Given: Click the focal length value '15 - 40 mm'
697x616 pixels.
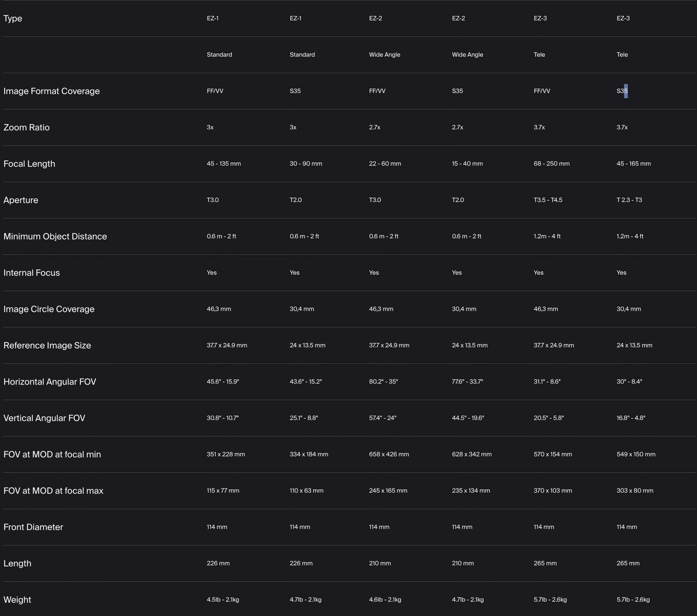Looking at the screenshot, I should point(467,164).
